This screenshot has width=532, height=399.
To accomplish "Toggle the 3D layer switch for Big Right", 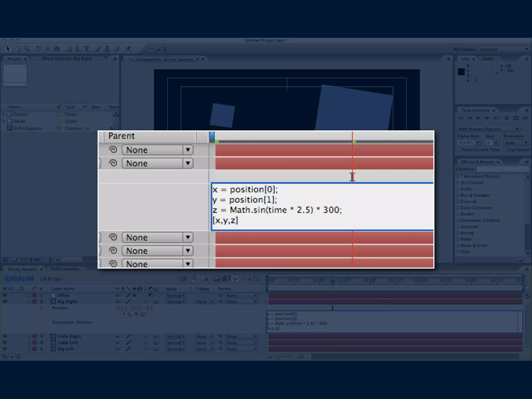I will point(156,302).
